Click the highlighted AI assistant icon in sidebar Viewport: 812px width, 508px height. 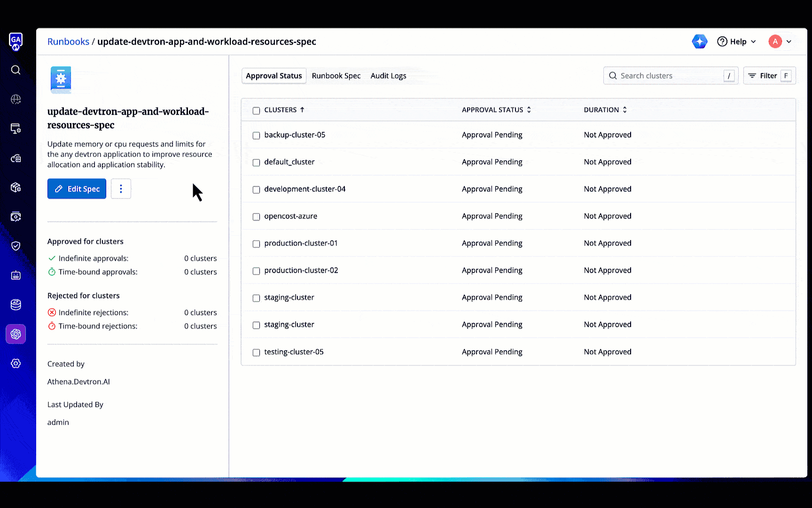click(16, 334)
